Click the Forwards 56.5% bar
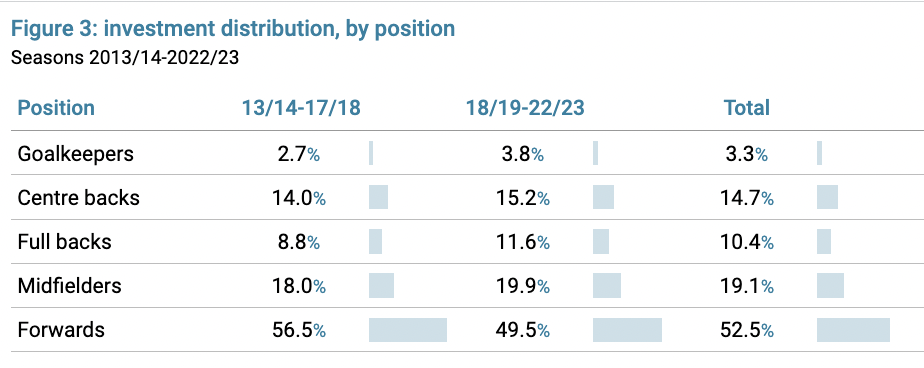 (x=408, y=330)
